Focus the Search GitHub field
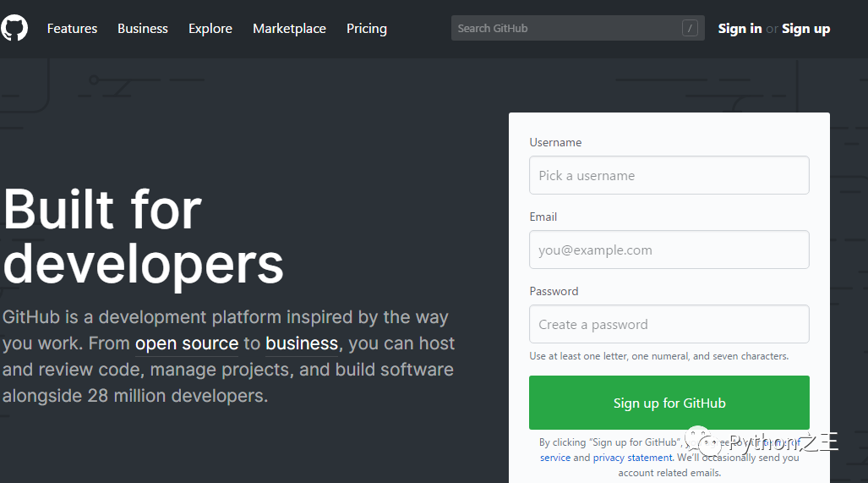 (x=577, y=28)
